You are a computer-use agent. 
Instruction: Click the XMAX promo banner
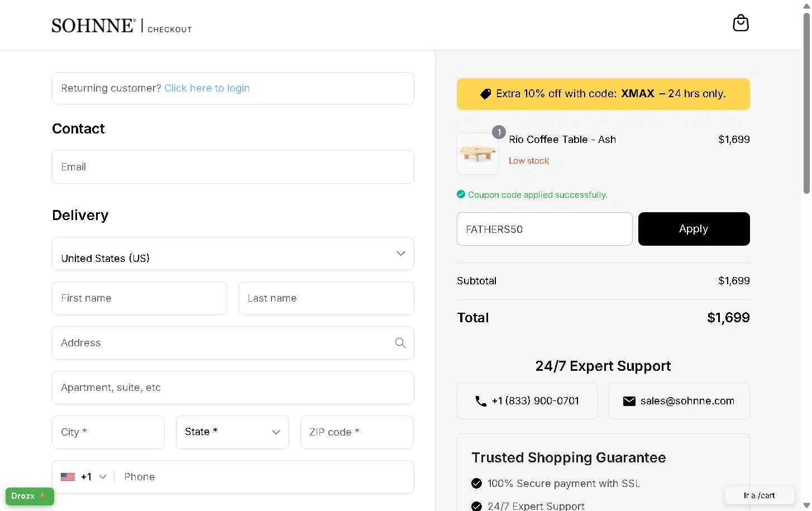pos(603,94)
